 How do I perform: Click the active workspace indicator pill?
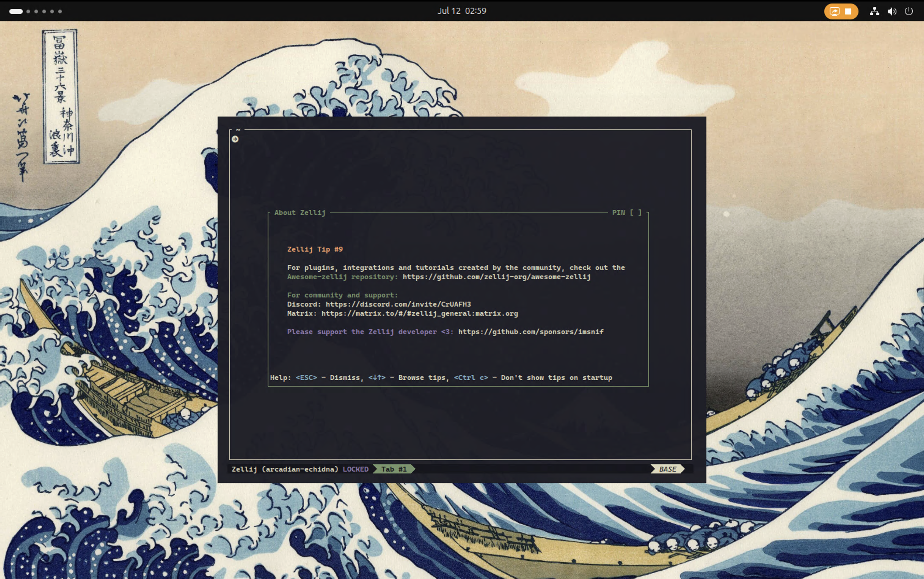(x=16, y=11)
